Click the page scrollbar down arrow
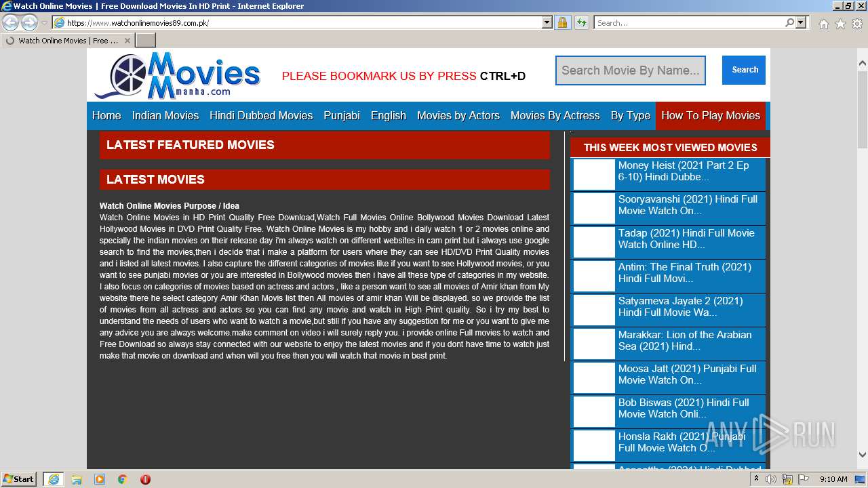Screen dimensions: 868x488 click(x=862, y=455)
